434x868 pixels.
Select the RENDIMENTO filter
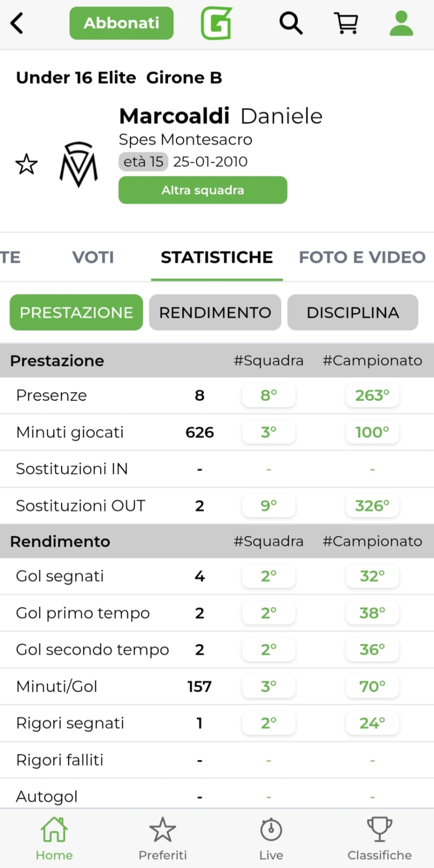(215, 312)
